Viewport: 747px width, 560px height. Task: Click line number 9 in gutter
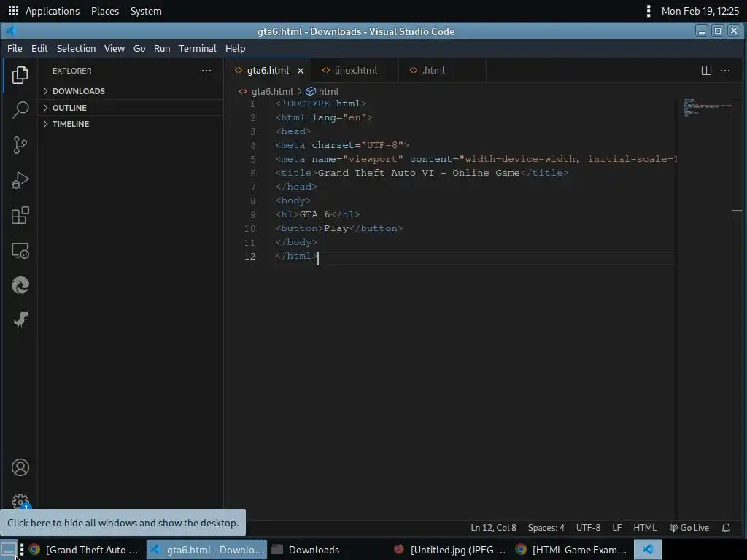(252, 215)
